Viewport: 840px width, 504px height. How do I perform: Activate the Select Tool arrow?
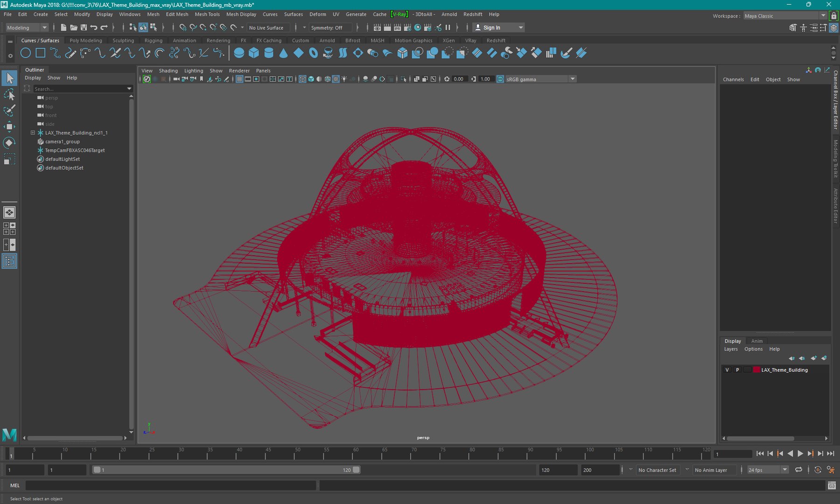9,78
